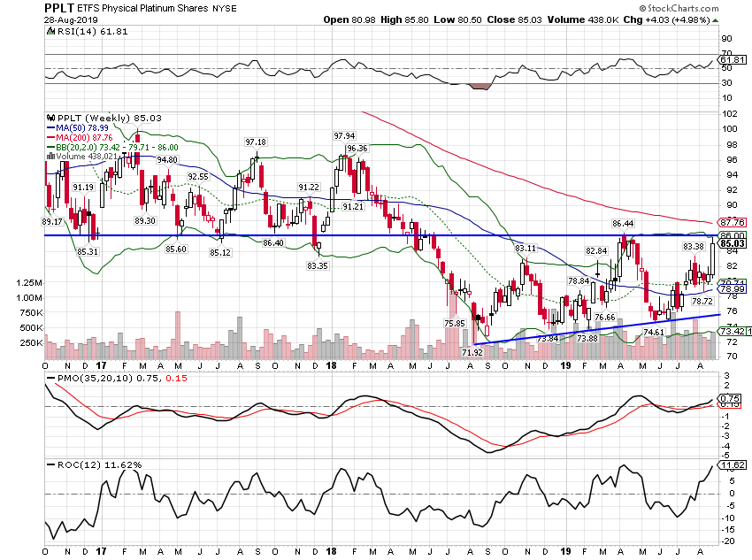Click the 'Low 80.50' value
This screenshot has width=752, height=560.
tap(457, 19)
